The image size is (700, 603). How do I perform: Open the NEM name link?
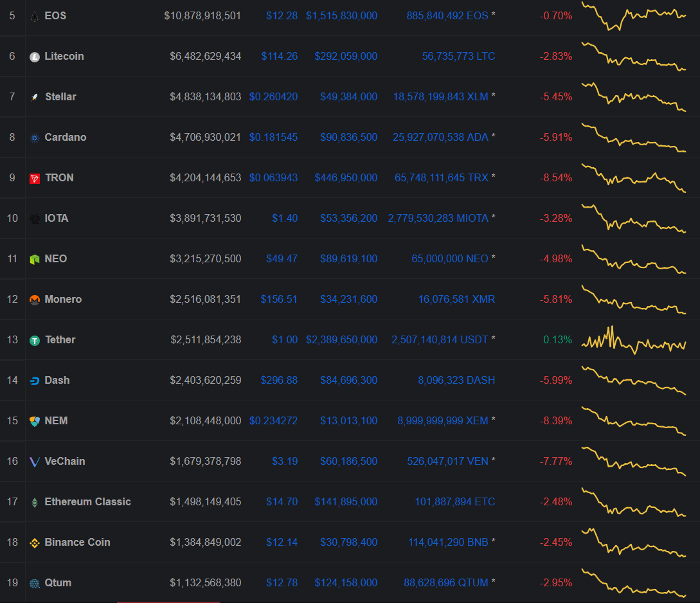click(57, 421)
